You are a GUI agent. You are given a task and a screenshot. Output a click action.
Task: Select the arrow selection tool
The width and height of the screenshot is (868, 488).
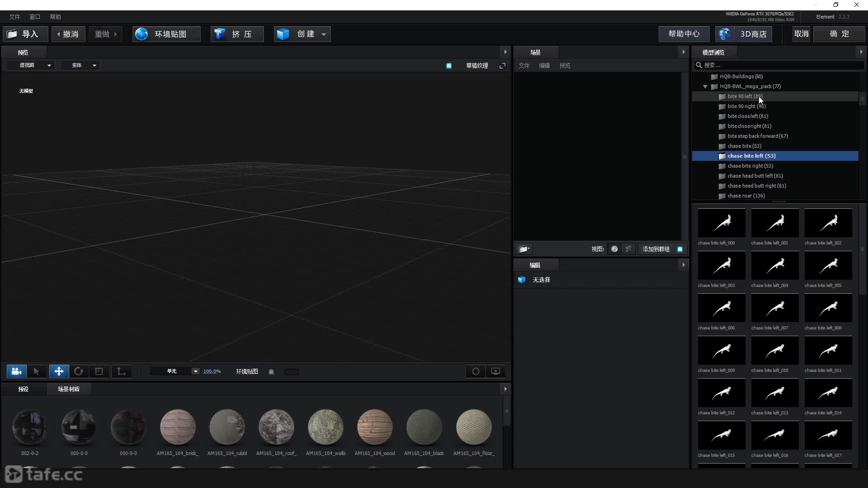point(36,371)
